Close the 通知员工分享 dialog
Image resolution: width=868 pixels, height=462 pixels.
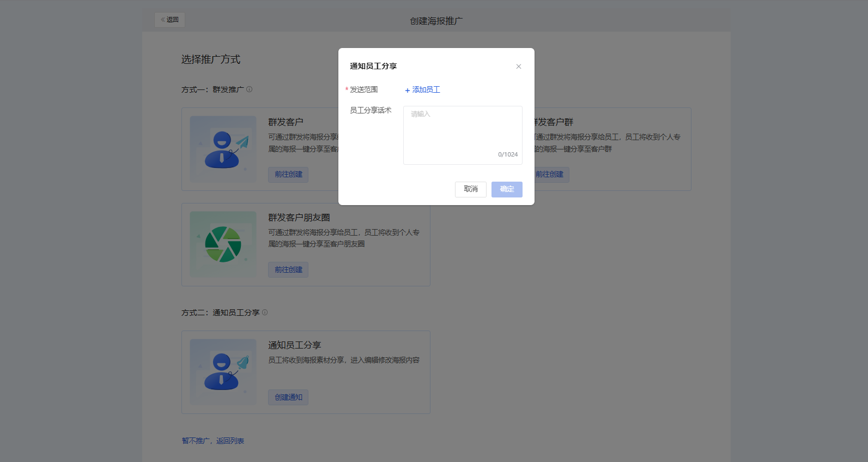click(519, 67)
